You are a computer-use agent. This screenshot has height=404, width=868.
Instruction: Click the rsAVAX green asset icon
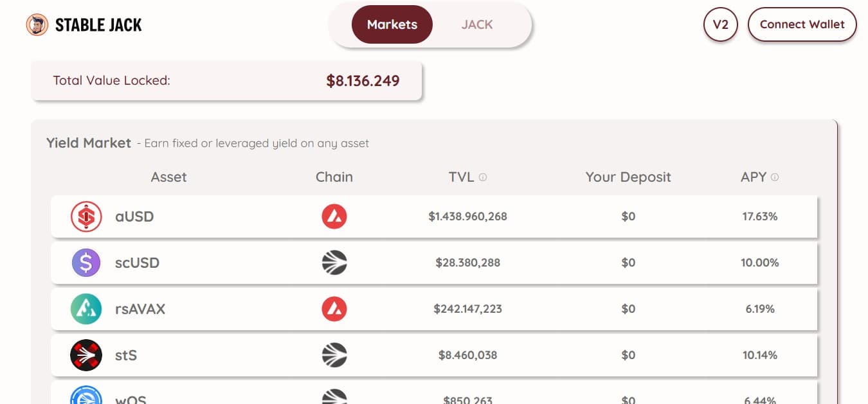coord(86,309)
